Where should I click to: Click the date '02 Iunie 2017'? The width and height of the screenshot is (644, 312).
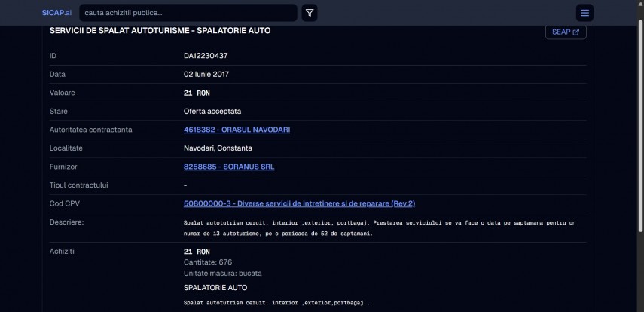(206, 74)
